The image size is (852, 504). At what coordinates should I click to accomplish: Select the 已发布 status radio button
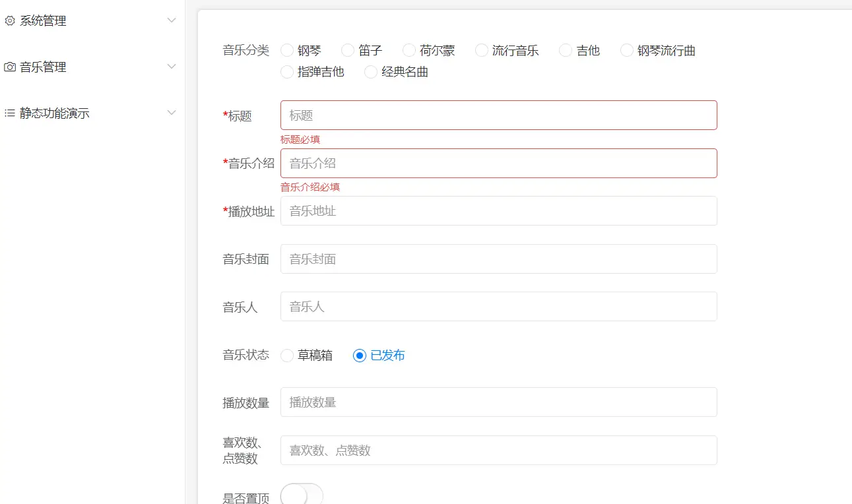tap(360, 356)
